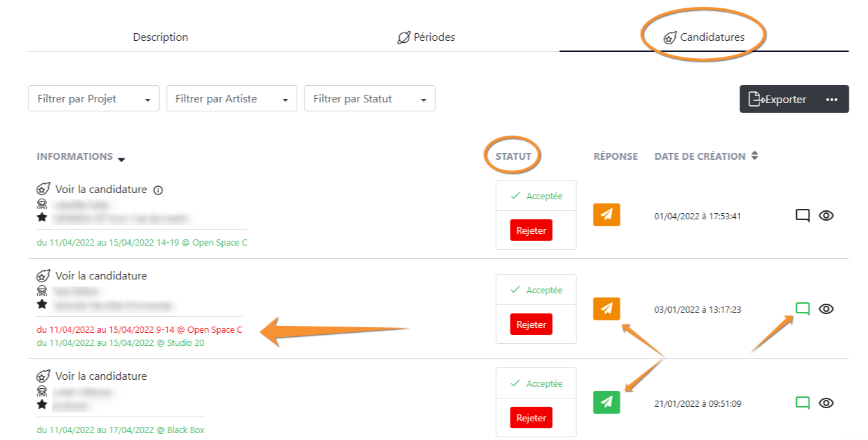Toggle eye visibility icon for first candidature

tap(826, 215)
